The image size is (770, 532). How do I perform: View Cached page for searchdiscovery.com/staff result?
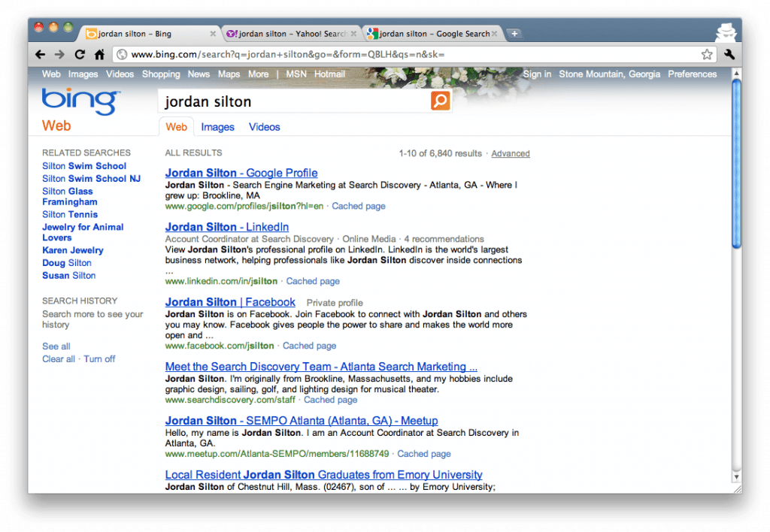[331, 400]
